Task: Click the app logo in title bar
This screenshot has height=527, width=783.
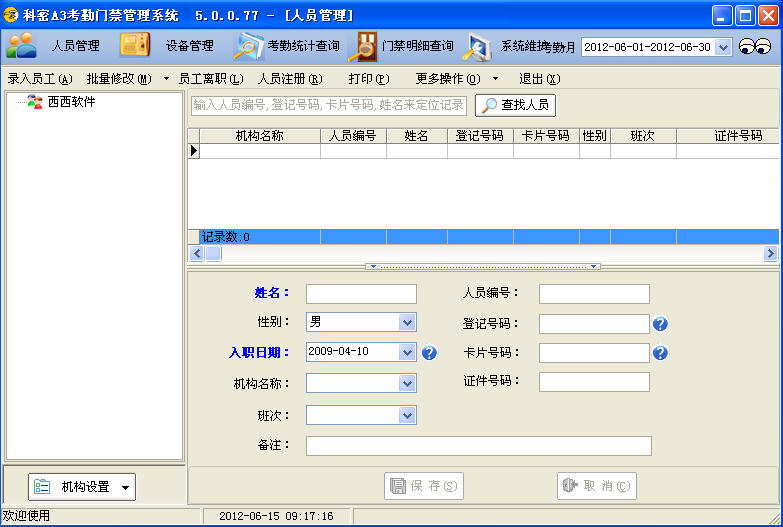Action: [10, 15]
